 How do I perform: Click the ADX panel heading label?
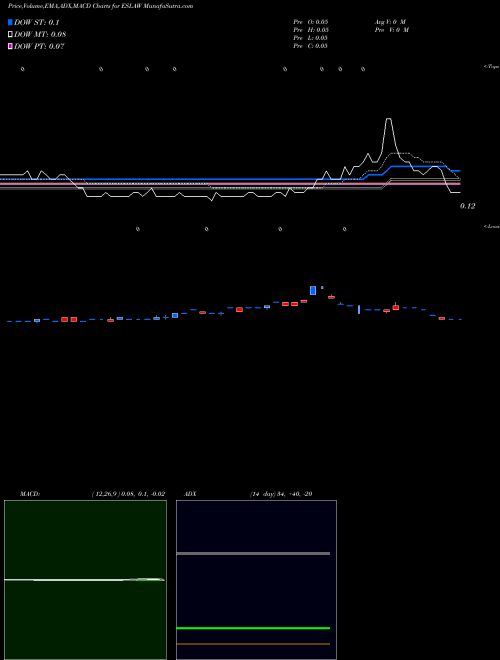pyautogui.click(x=190, y=494)
